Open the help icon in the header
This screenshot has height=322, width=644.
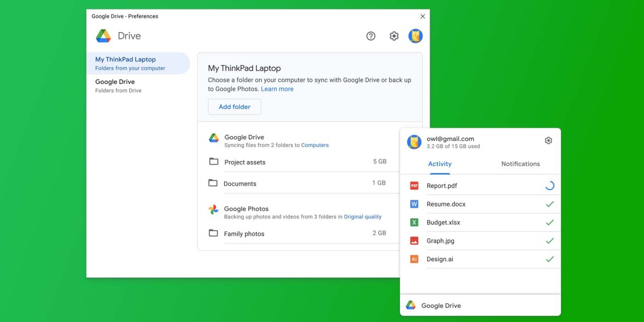371,36
